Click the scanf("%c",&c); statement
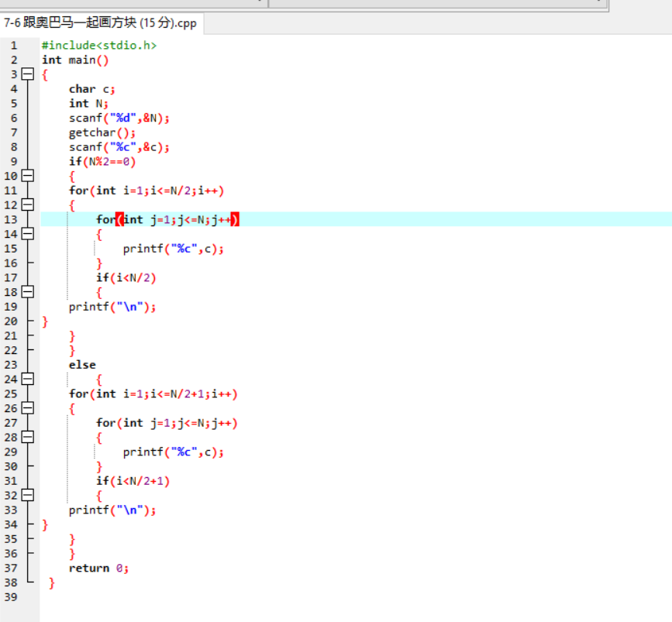Screen dimensions: 672x622 tap(119, 147)
